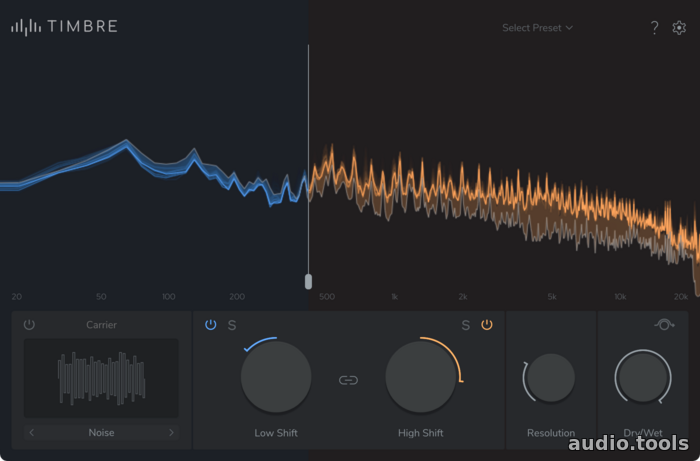
Task: Select previous carrier with left chevron
Action: tap(32, 432)
